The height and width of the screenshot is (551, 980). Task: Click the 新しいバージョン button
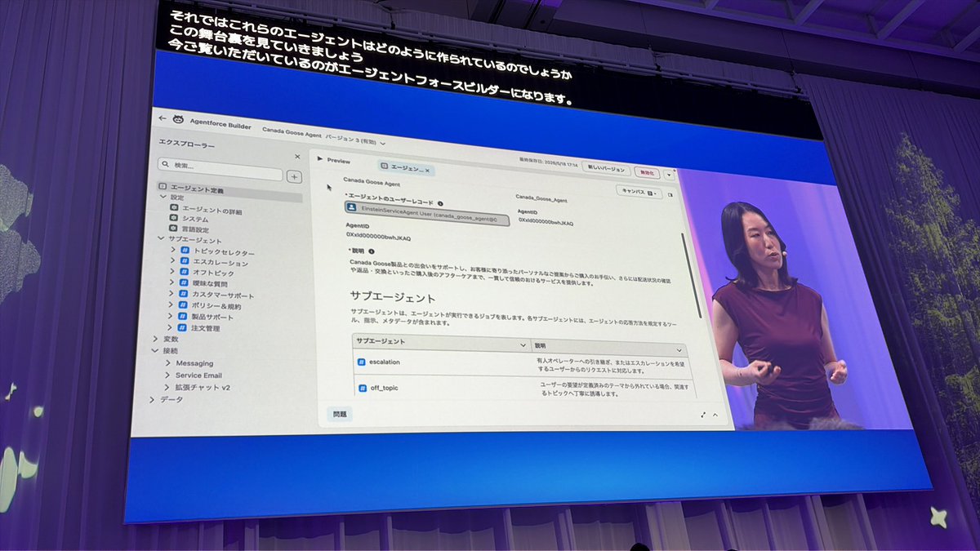[607, 170]
